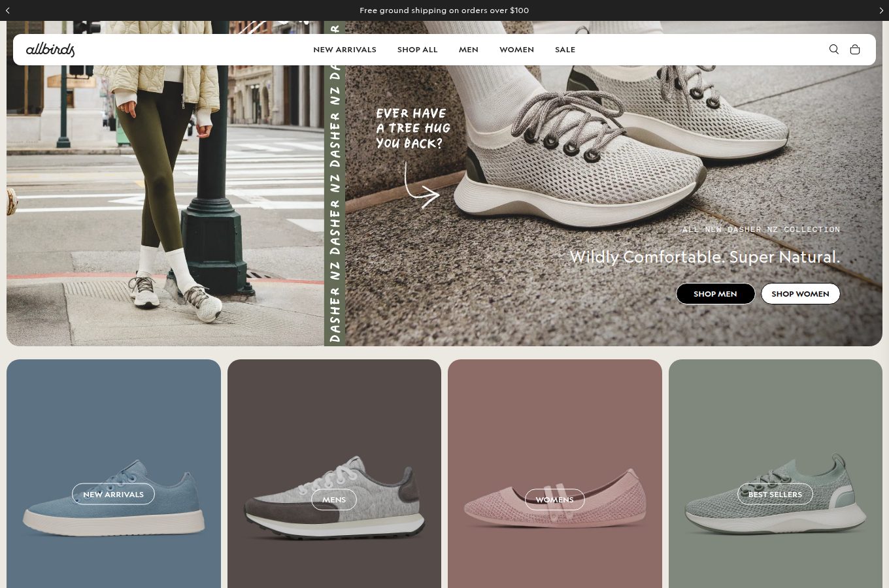Click the allbirds logo

click(x=50, y=50)
